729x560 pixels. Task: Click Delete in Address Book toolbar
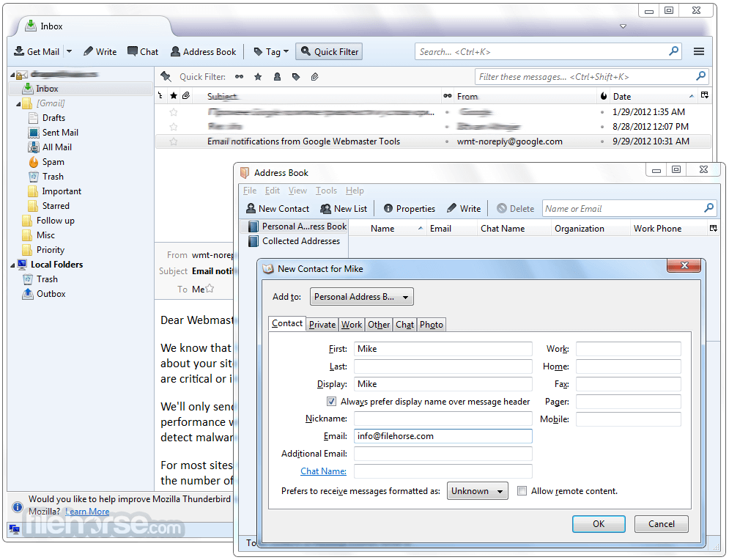pos(516,209)
